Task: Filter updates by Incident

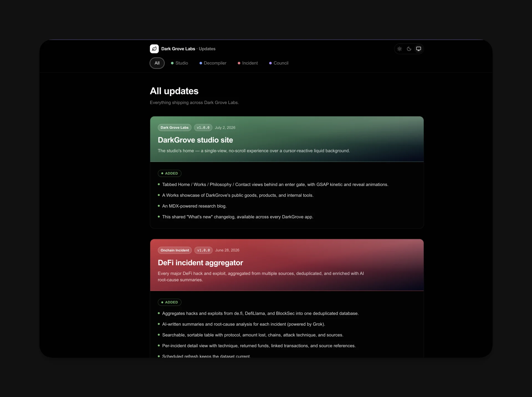Action: [248, 63]
